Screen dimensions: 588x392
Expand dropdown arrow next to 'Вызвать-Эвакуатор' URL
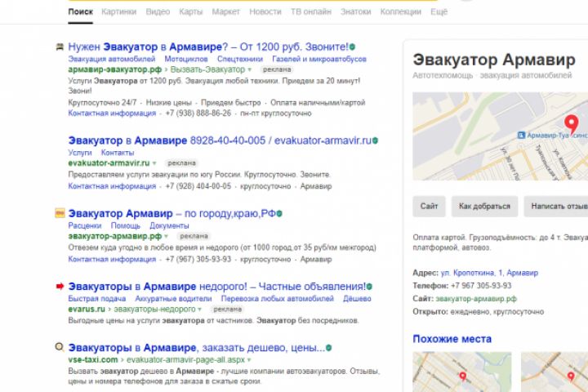click(249, 69)
